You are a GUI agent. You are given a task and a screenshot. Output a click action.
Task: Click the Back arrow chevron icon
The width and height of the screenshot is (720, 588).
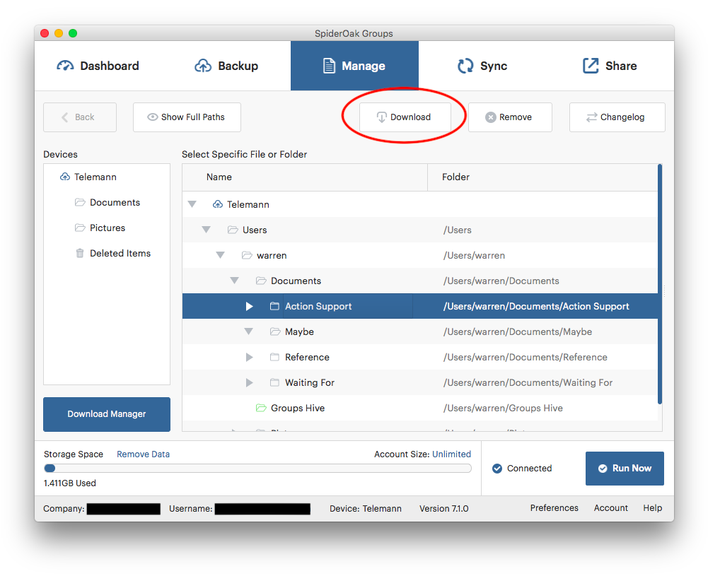tap(65, 117)
